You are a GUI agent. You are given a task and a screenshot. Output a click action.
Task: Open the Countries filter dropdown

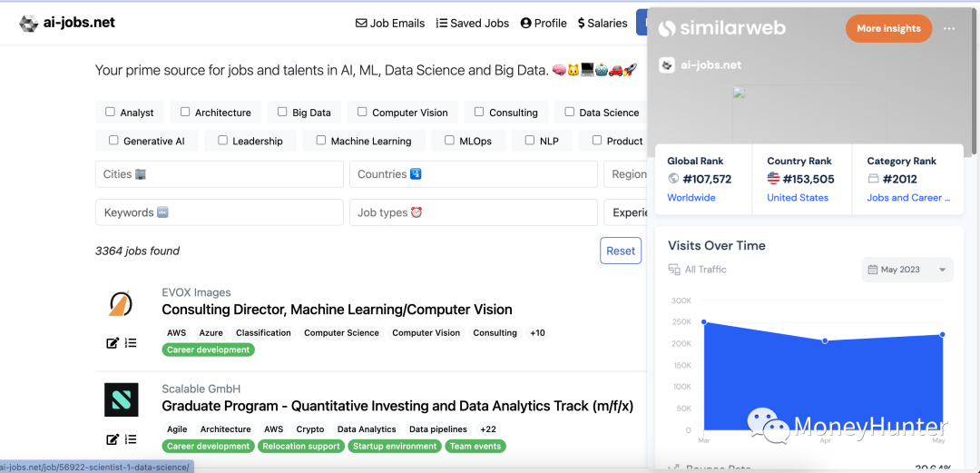(473, 174)
